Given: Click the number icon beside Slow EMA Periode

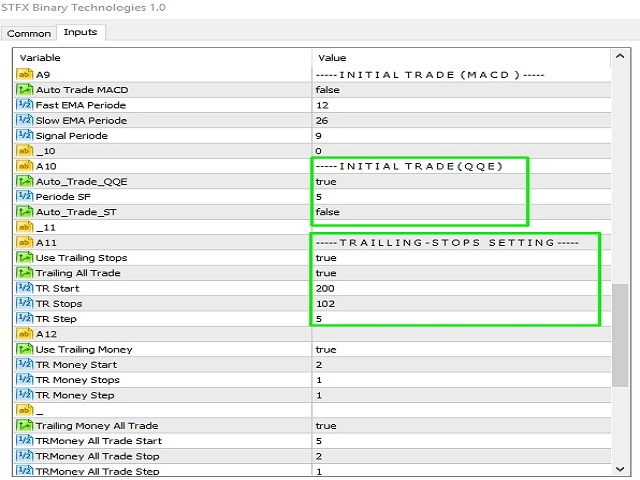Looking at the screenshot, I should coord(24,120).
